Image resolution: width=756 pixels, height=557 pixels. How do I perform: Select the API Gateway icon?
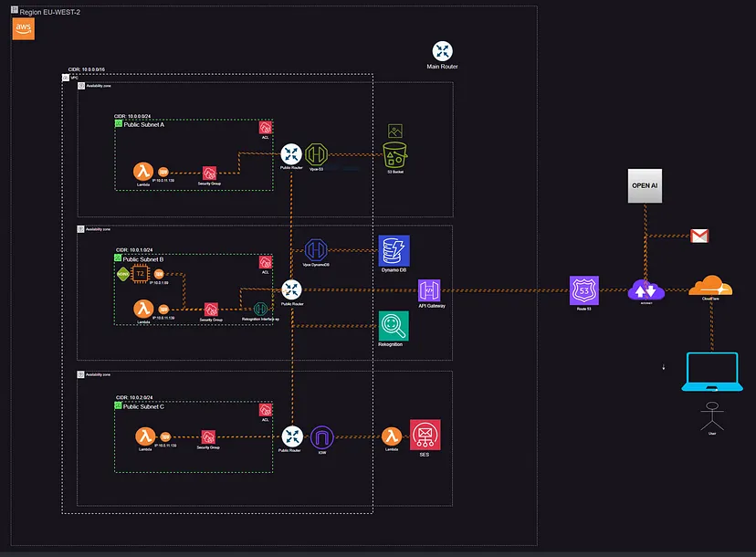(429, 290)
